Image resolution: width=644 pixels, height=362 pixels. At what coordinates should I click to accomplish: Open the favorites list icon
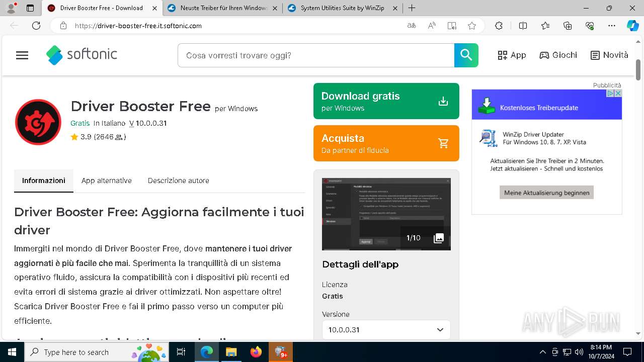pos(545,26)
